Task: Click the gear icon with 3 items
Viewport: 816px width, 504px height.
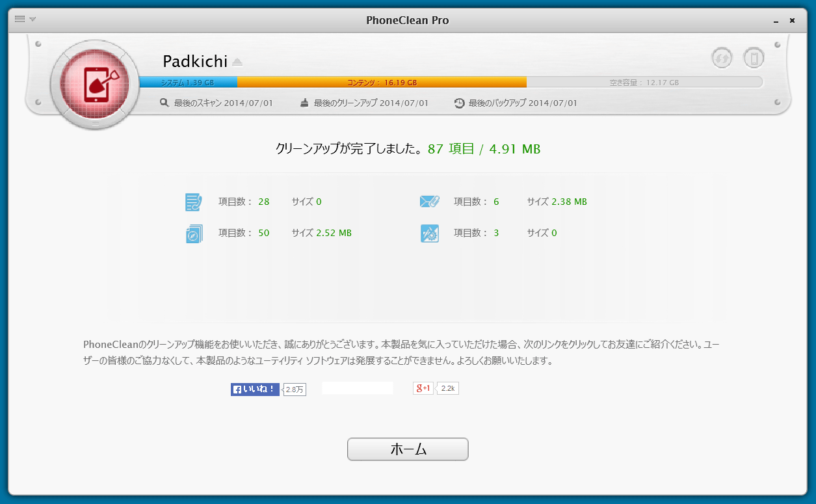Action: [430, 233]
